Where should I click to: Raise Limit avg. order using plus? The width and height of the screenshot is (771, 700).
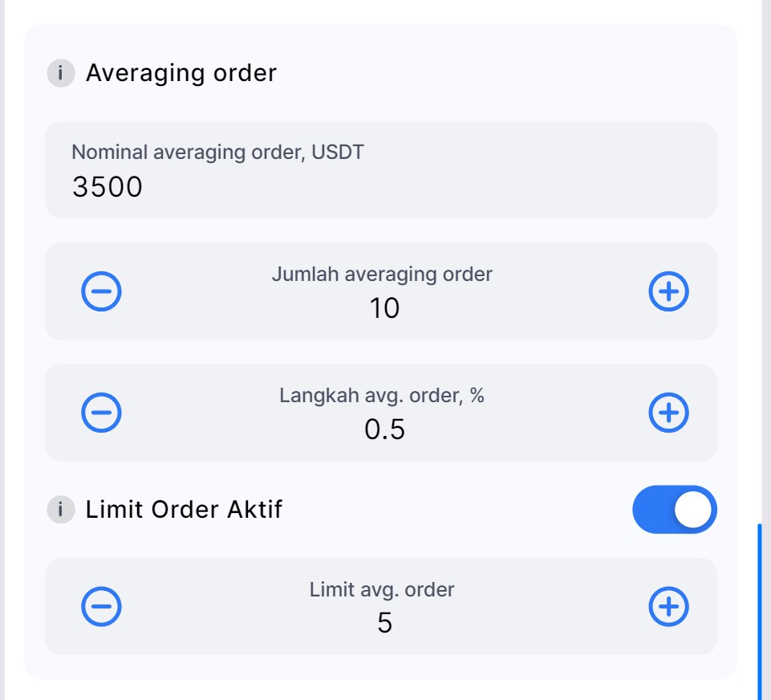[x=668, y=606]
